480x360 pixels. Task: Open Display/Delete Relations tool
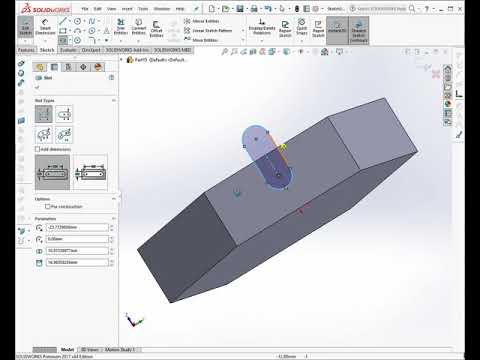click(x=262, y=27)
